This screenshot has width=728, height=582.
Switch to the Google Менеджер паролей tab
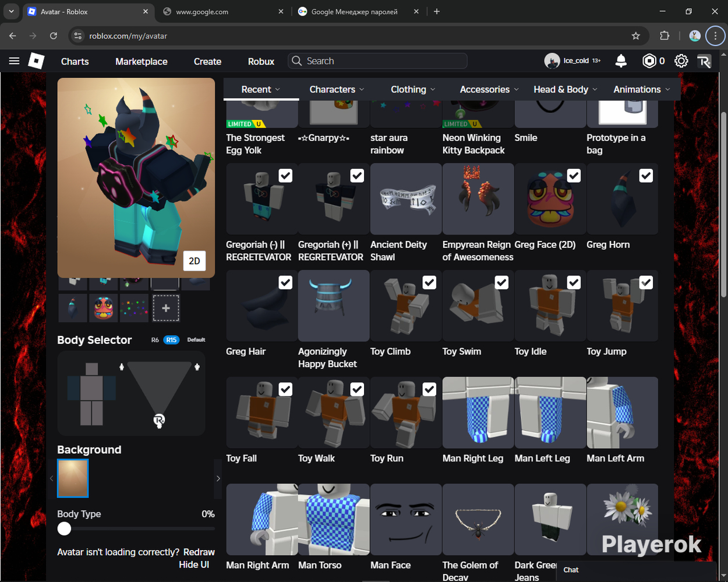358,12
